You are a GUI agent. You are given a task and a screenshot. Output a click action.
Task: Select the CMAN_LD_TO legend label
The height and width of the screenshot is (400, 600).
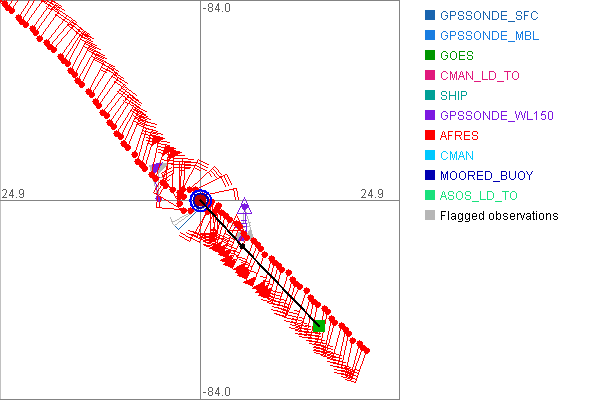click(x=480, y=76)
